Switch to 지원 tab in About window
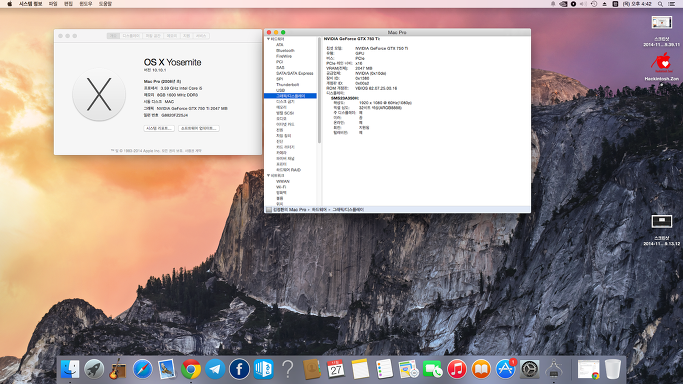The width and height of the screenshot is (683, 384). point(186,36)
